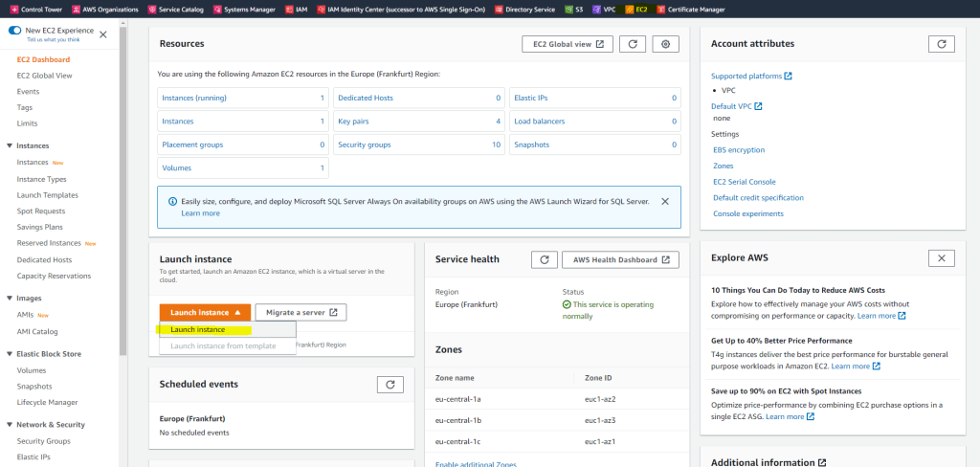Viewport: 980px width, 467px height.
Task: Refresh the Scheduled events panel
Action: (x=390, y=384)
